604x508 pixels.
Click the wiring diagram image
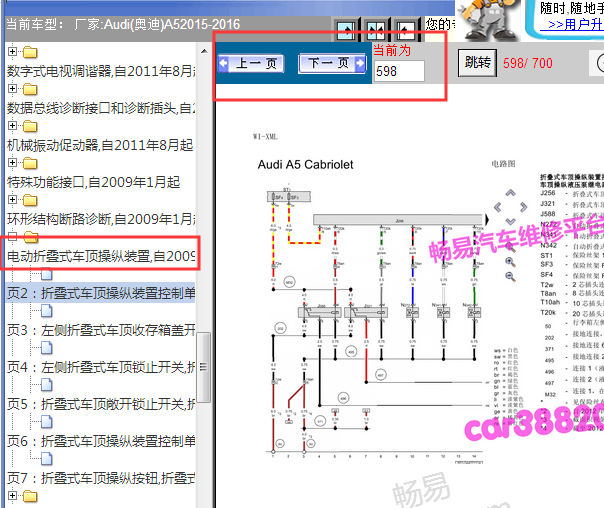(376, 322)
